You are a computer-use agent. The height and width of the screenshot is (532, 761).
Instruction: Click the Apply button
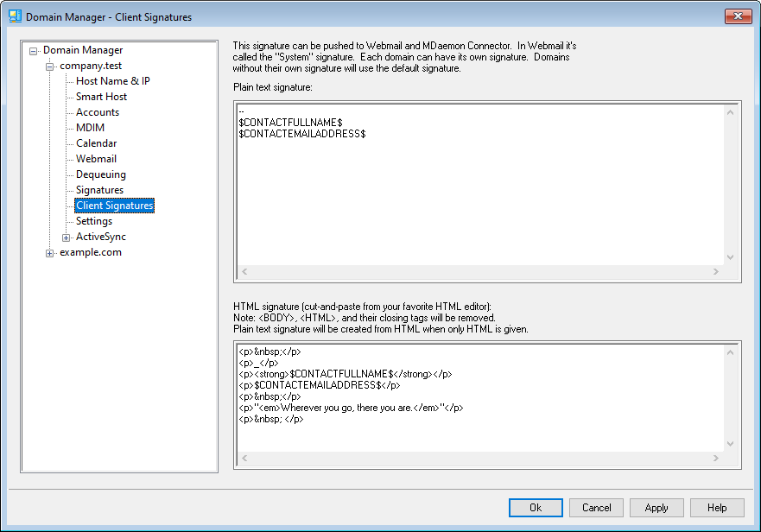[x=656, y=508]
